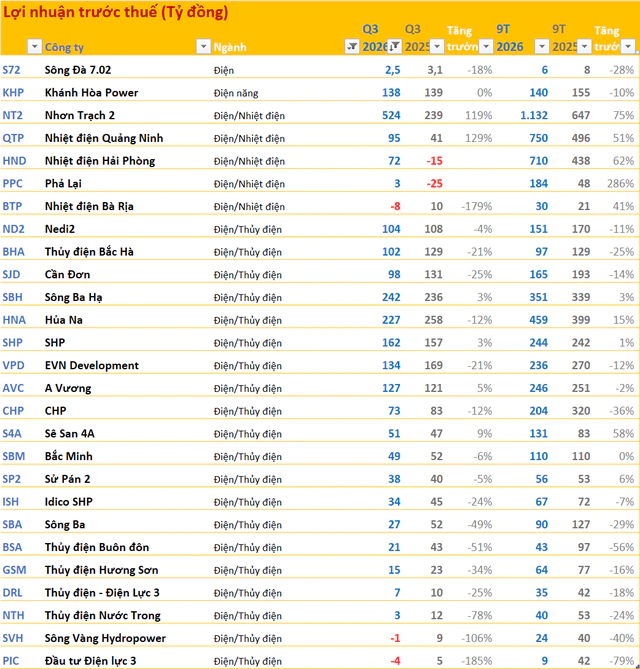Select company cell 'Thủy điện Bắc Hà'
This screenshot has width=640, height=669.
point(89,252)
